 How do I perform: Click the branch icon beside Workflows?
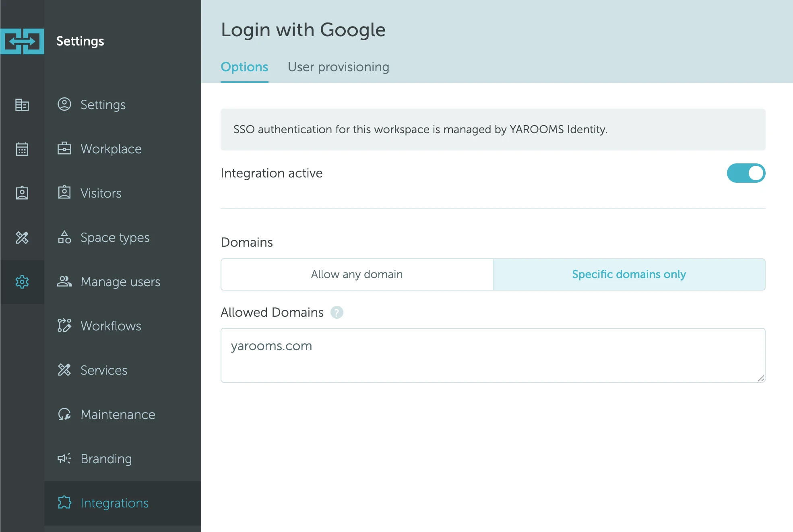(x=64, y=325)
